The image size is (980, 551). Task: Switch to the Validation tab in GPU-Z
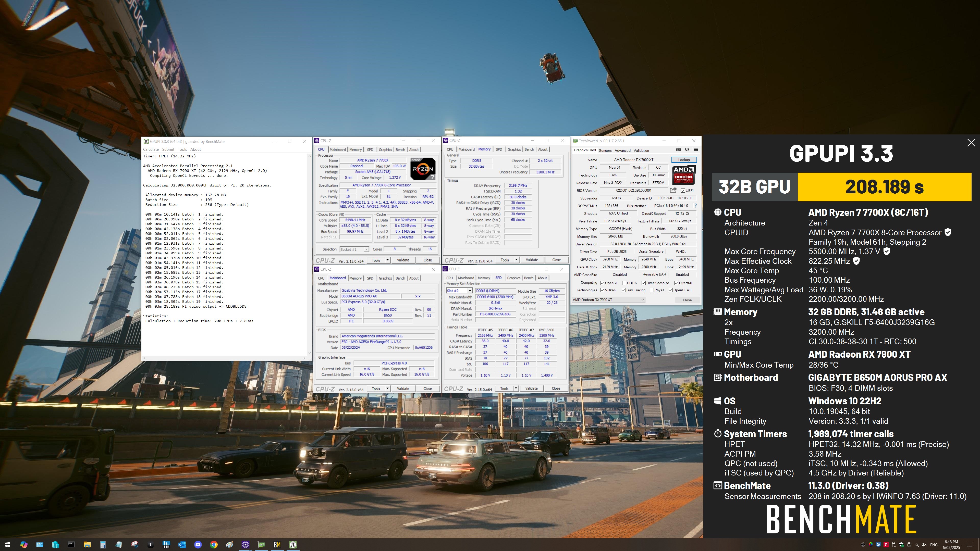pos(641,151)
